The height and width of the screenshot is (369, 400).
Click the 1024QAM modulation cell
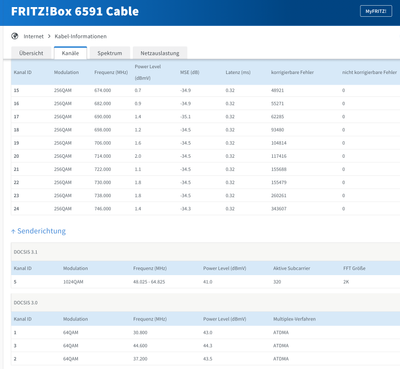(x=73, y=282)
